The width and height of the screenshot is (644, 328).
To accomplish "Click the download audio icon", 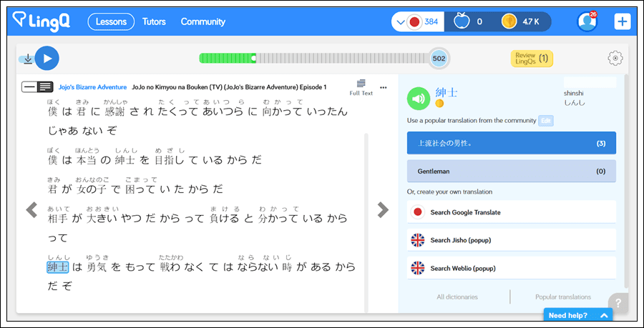I will (27, 59).
